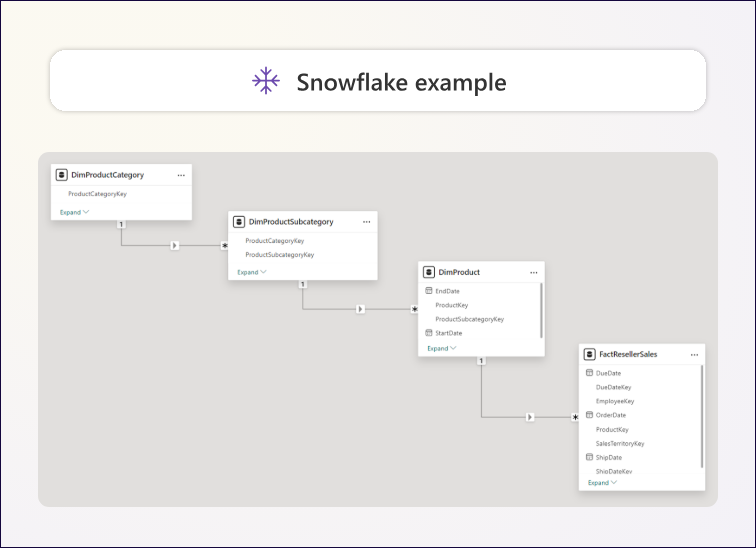Expand the DimProduct table
The width and height of the screenshot is (756, 548).
point(441,348)
